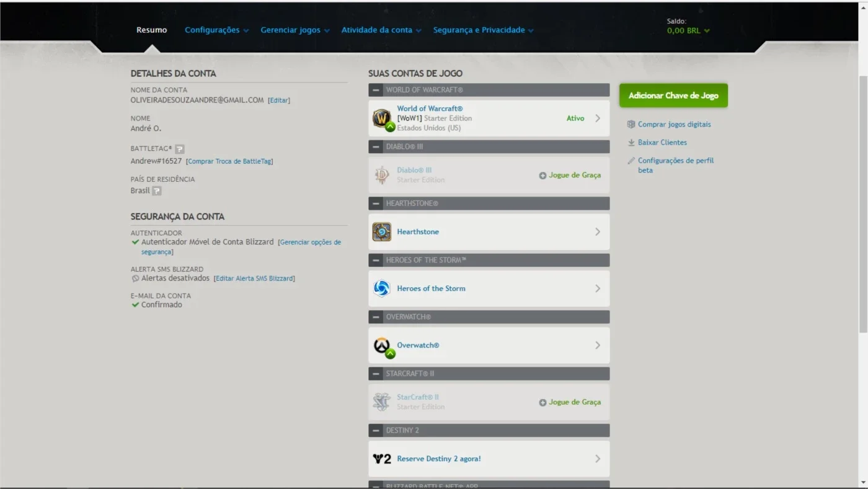Open the Gerenciar jogos menu
The width and height of the screenshot is (868, 489).
[295, 30]
